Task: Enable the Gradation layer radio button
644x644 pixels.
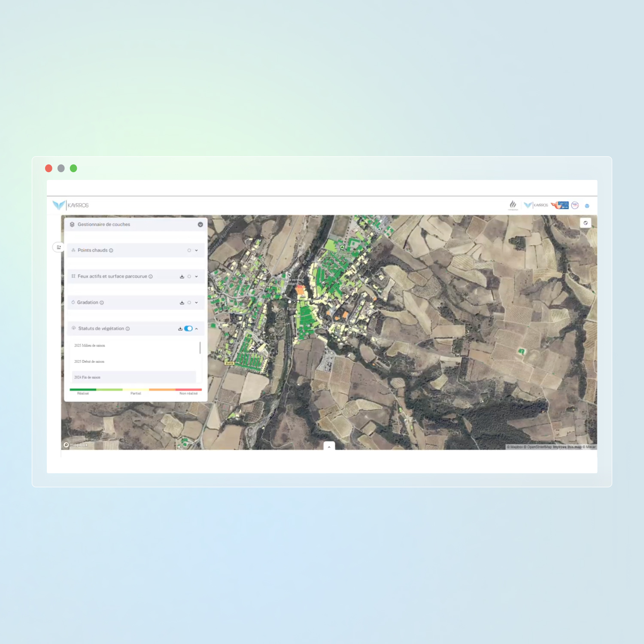Action: pyautogui.click(x=189, y=303)
